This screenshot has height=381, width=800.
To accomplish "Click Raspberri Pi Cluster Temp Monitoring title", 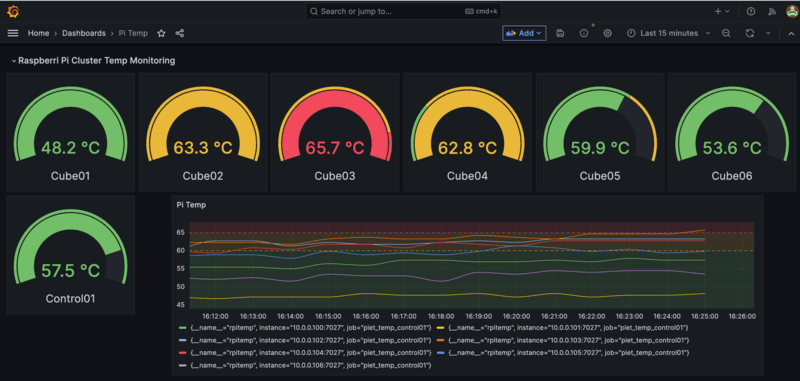I will [x=96, y=61].
